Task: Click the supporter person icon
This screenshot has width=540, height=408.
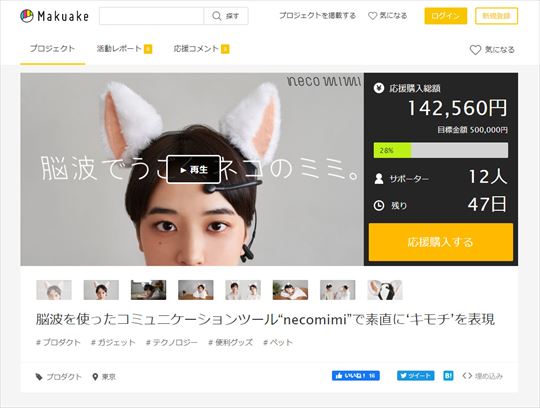Action: tap(379, 178)
